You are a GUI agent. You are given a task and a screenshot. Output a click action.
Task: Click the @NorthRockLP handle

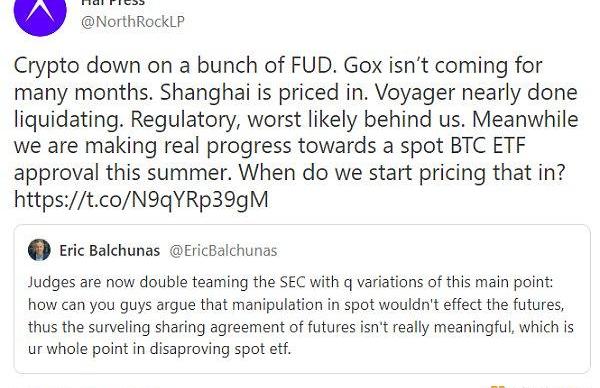[x=133, y=21]
